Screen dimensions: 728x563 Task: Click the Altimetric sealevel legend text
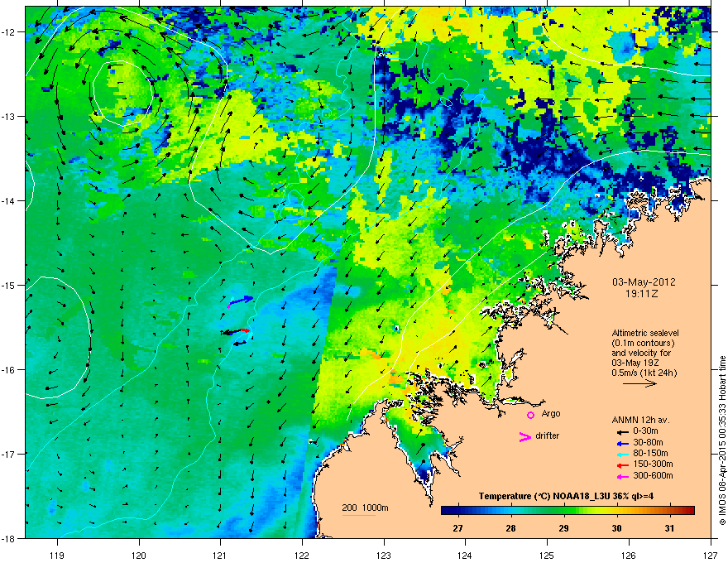click(645, 333)
